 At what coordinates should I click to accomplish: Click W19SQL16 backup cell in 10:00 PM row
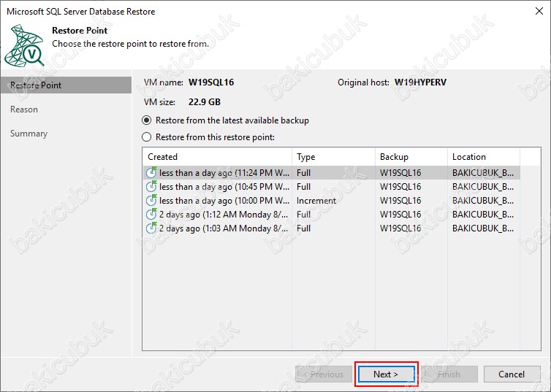[400, 201]
